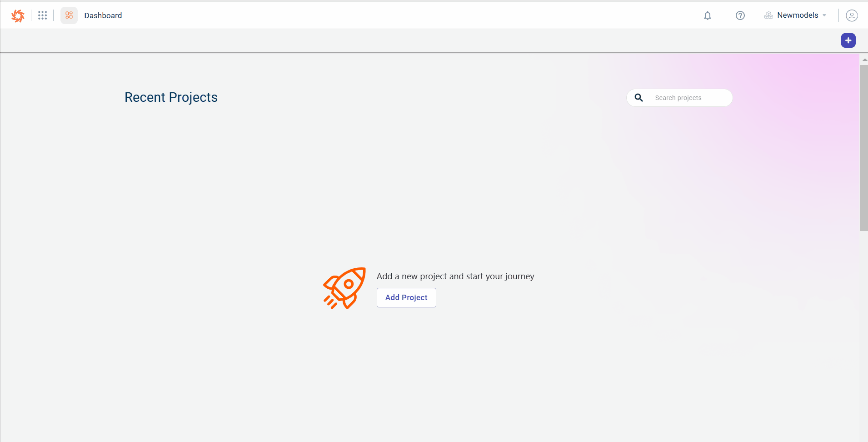
Task: Open the user profile avatar menu
Action: pyautogui.click(x=851, y=15)
